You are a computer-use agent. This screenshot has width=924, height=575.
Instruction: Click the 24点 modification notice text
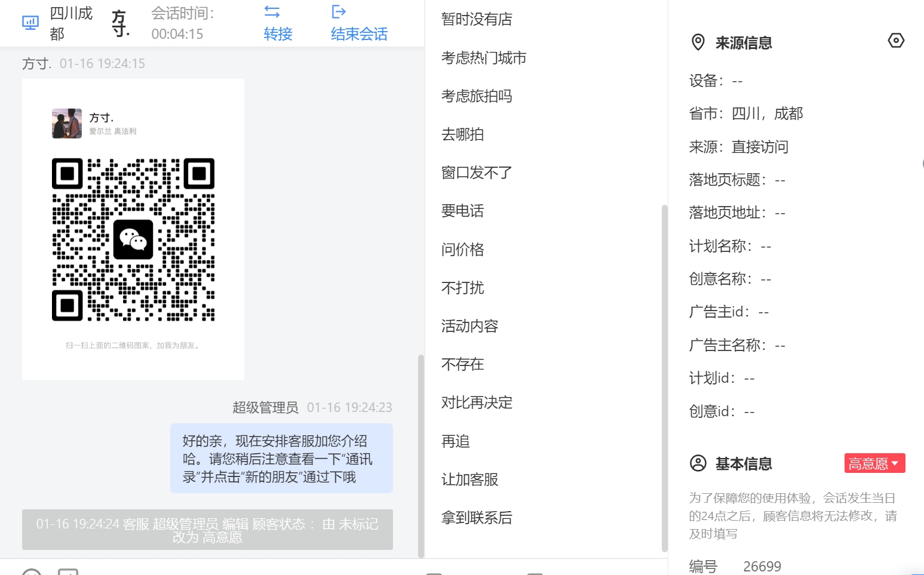click(793, 516)
